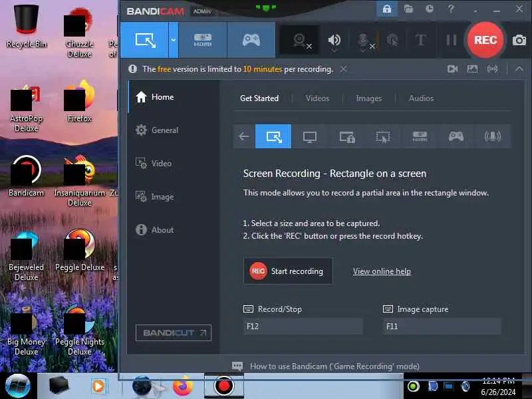
Task: Click the image icon in notice bar
Action: point(472,69)
